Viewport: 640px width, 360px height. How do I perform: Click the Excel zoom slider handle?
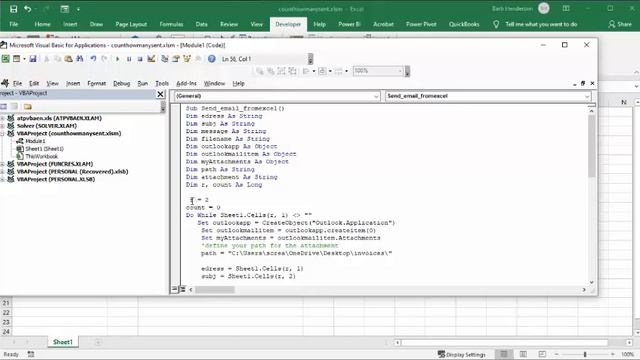pyautogui.click(x=584, y=354)
